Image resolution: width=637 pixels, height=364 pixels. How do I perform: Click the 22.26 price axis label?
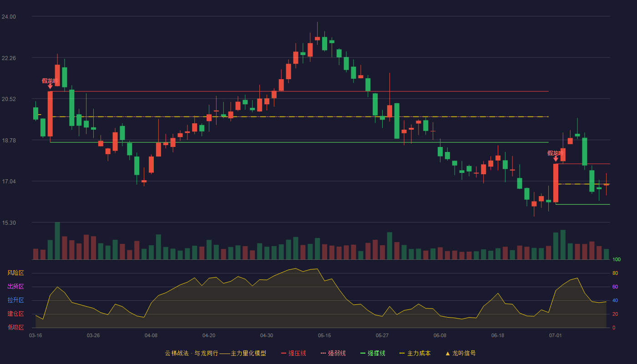pos(9,58)
